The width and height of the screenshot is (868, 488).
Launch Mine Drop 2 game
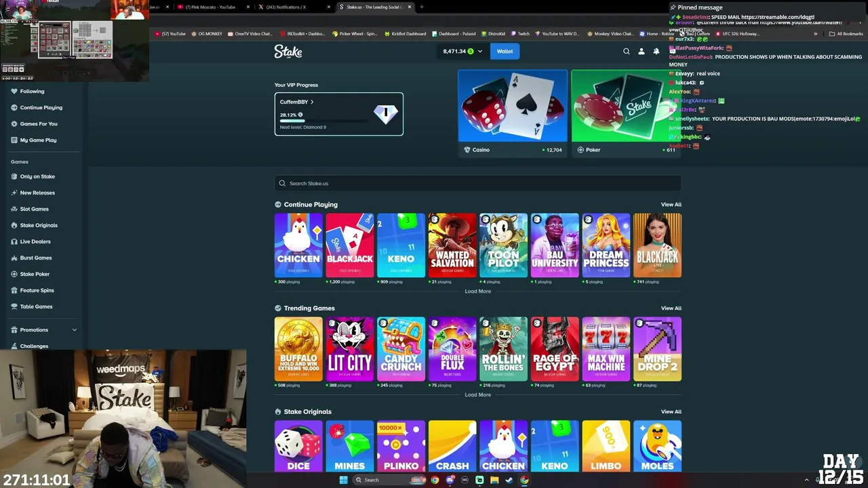(658, 349)
